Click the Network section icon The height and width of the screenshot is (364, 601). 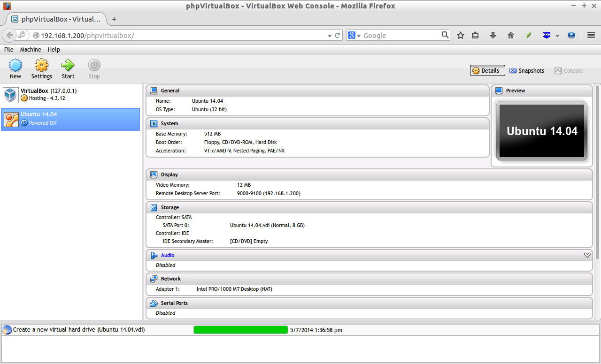(154, 279)
